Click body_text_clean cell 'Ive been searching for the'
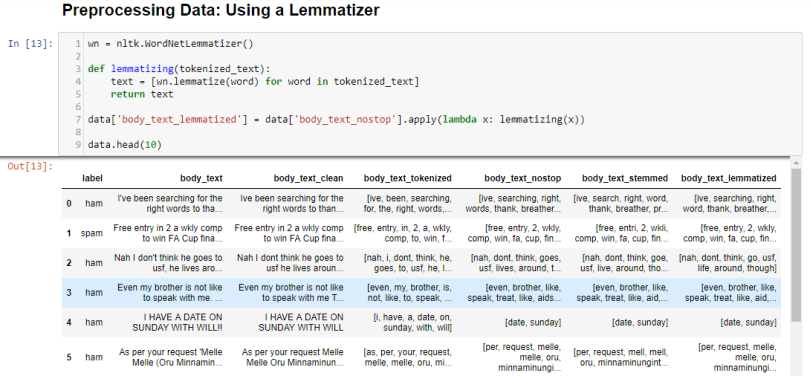Screen dimensions: 810x376 tap(292, 203)
